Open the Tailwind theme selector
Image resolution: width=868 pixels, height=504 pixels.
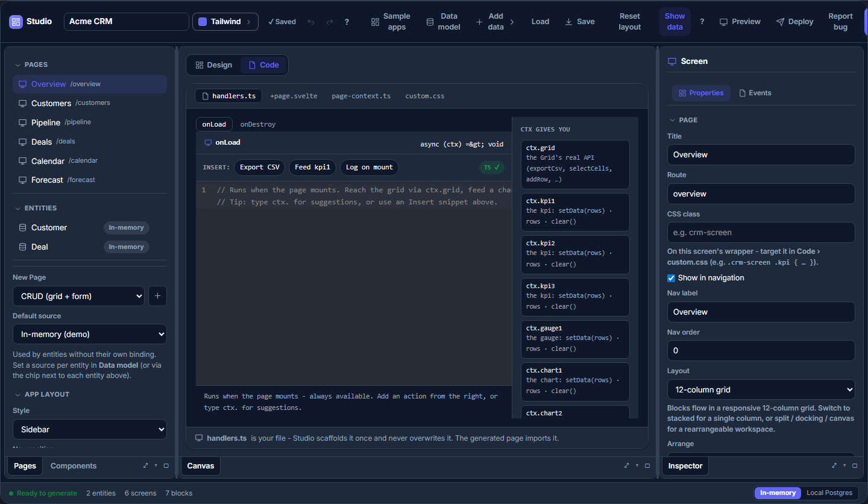(225, 22)
